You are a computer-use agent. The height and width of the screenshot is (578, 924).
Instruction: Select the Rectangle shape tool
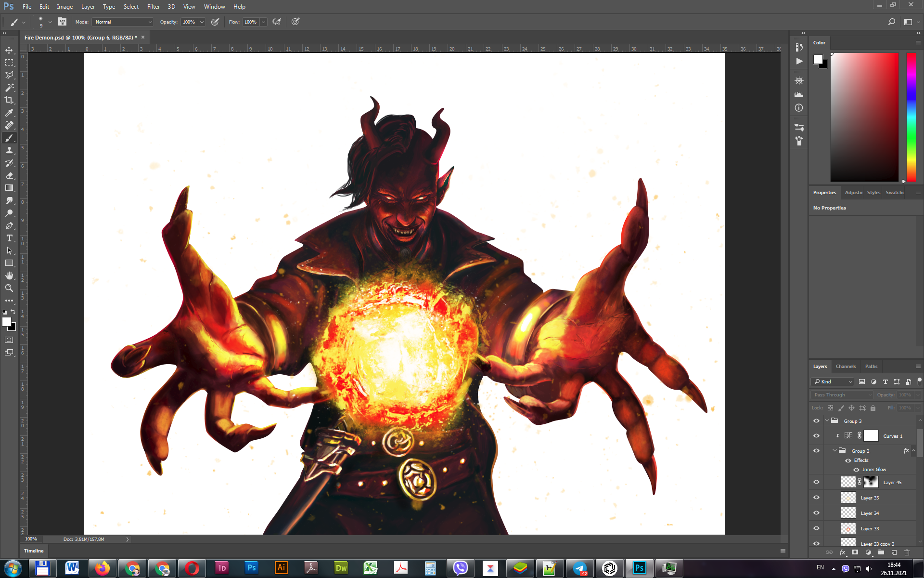pos(9,263)
